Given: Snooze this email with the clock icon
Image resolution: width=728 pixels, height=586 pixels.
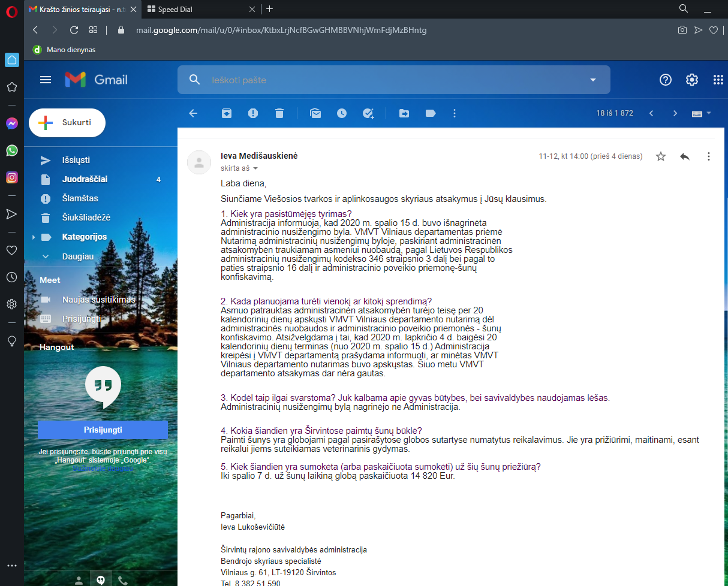Looking at the screenshot, I should pyautogui.click(x=342, y=113).
